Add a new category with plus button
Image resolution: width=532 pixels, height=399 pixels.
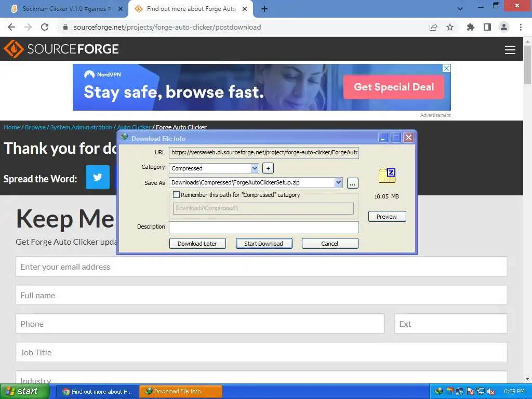268,168
